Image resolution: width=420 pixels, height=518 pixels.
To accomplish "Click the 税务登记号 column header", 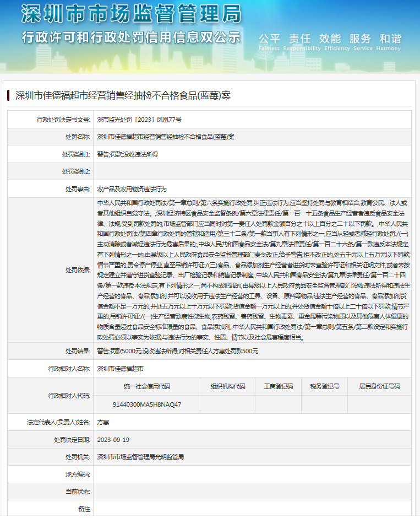I will point(325,386).
